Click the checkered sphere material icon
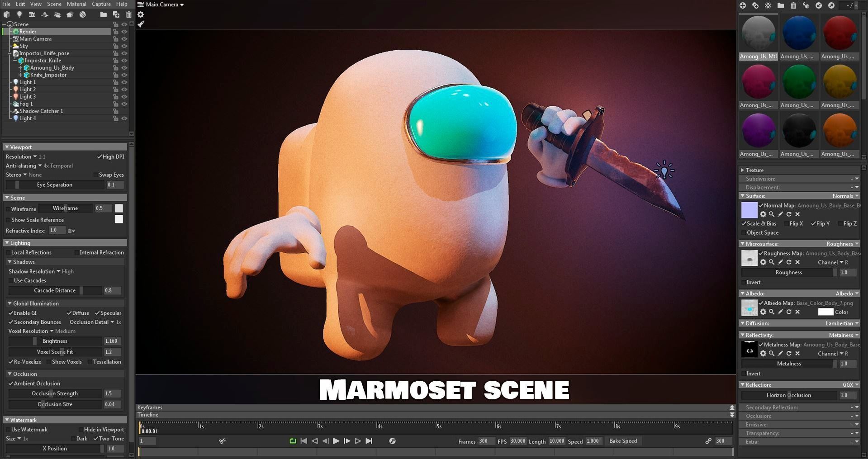This screenshot has height=459, width=868. pos(768,5)
